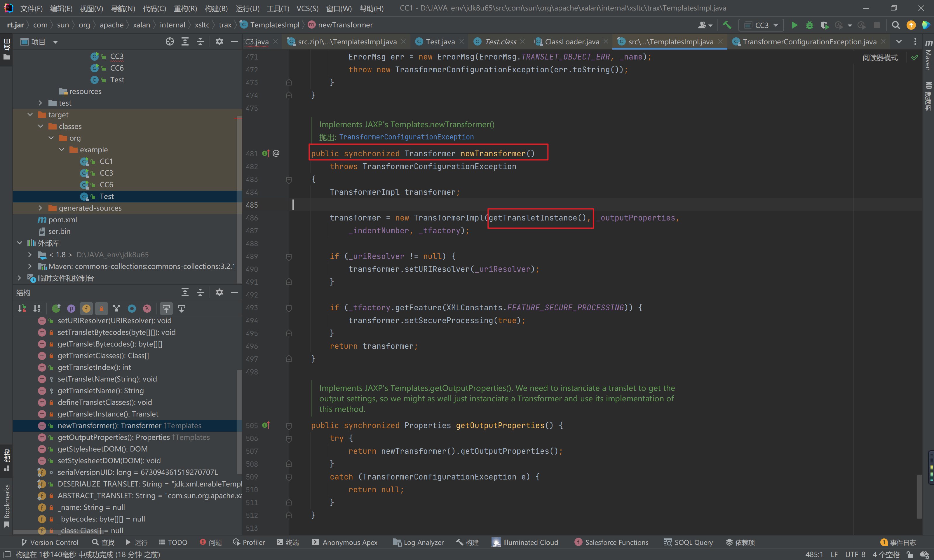Toggle autoscroll to source in Structure

[166, 309]
